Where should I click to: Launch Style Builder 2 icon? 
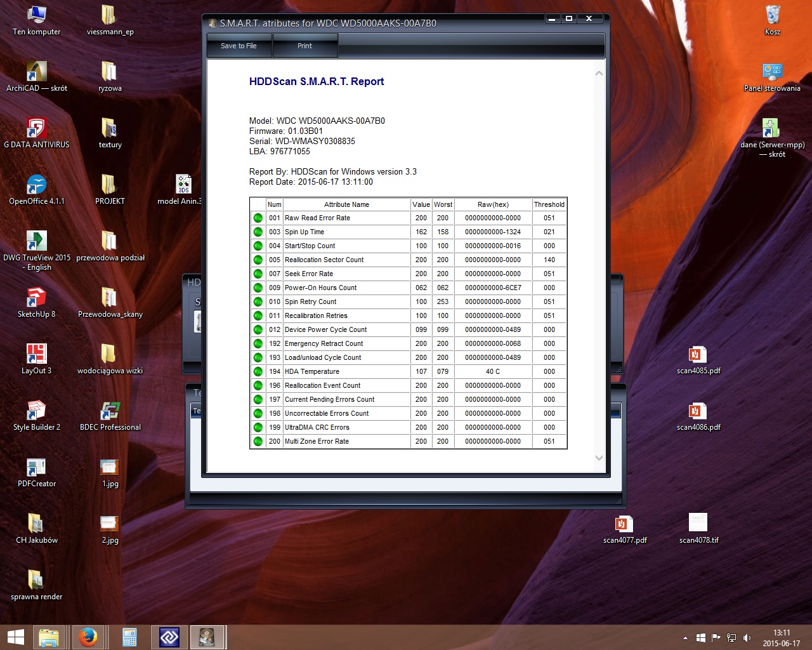(x=37, y=416)
